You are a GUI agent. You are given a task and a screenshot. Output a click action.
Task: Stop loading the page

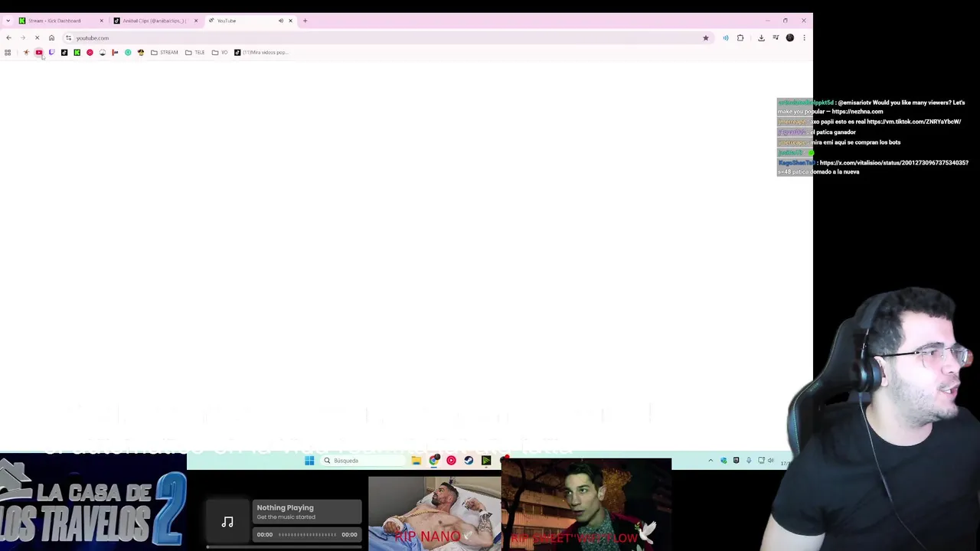pyautogui.click(x=37, y=37)
